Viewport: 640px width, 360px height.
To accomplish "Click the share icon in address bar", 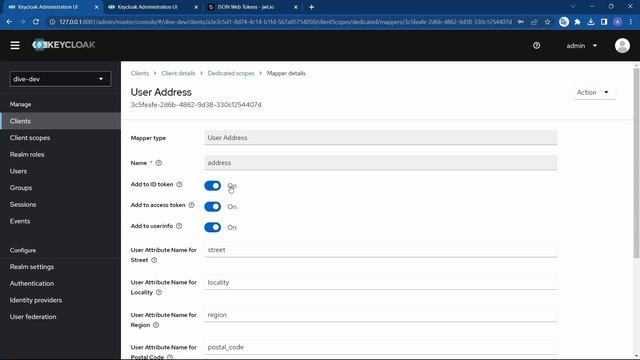I will click(x=534, y=22).
